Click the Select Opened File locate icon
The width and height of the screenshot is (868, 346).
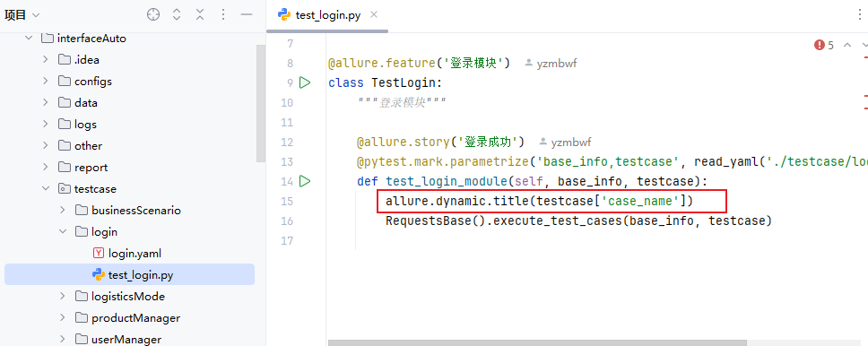tap(153, 15)
